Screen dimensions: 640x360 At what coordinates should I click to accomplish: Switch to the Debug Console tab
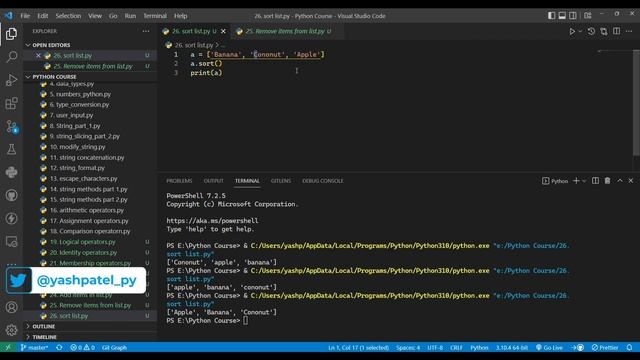322,181
